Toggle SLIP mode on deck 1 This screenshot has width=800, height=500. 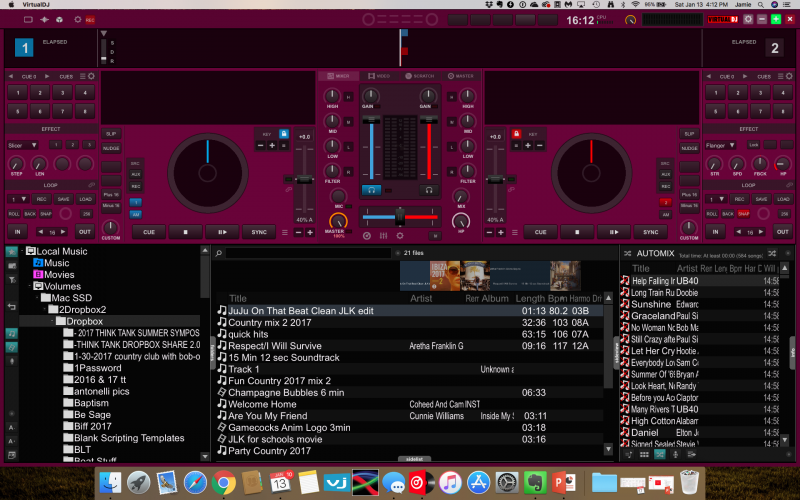tap(111, 134)
